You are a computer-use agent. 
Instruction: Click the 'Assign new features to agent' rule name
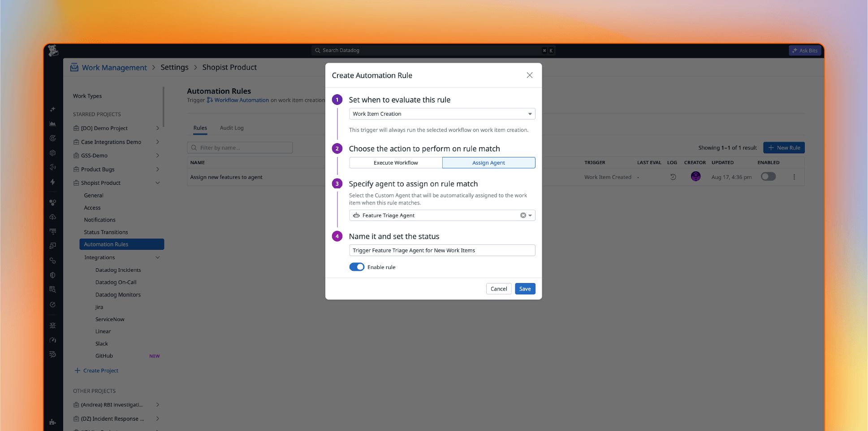226,177
